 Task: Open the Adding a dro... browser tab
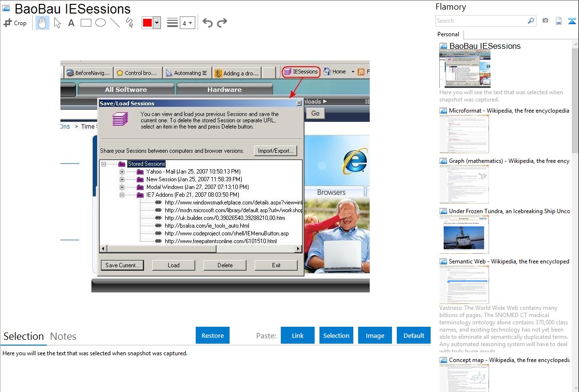(x=237, y=73)
